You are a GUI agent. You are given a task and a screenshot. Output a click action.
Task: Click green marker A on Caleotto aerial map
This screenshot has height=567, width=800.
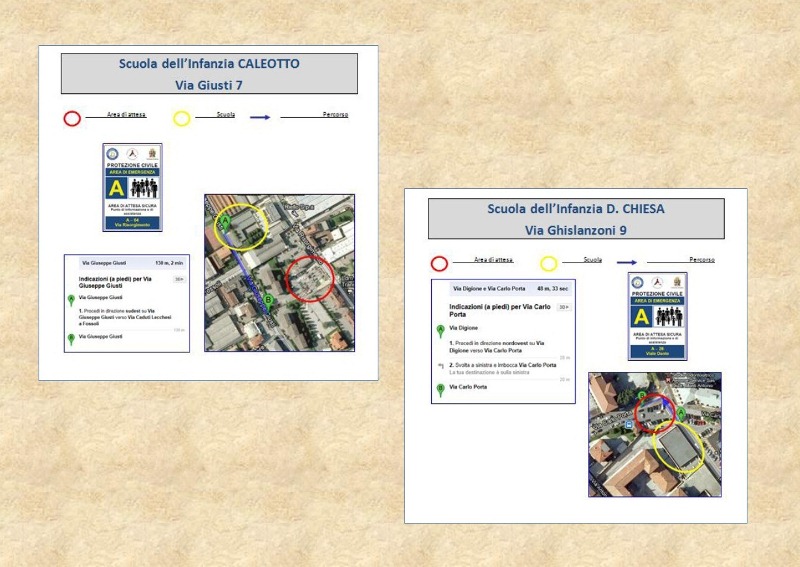pyautogui.click(x=226, y=219)
